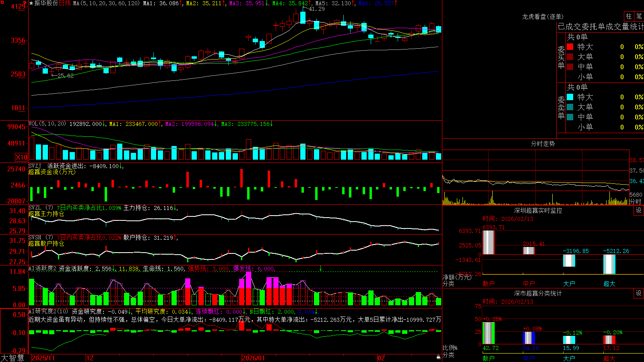
Task: Click 主力持仓: 26.116 text
Action: pos(148,208)
